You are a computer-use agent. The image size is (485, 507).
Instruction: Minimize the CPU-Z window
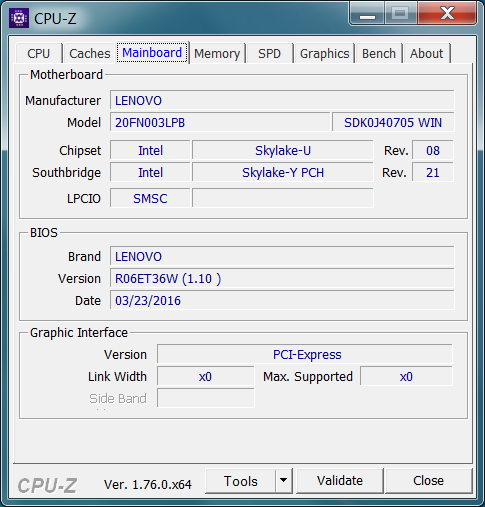(367, 13)
